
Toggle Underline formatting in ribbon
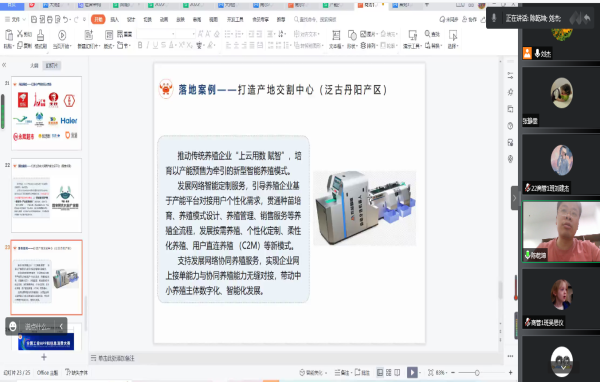click(x=155, y=46)
